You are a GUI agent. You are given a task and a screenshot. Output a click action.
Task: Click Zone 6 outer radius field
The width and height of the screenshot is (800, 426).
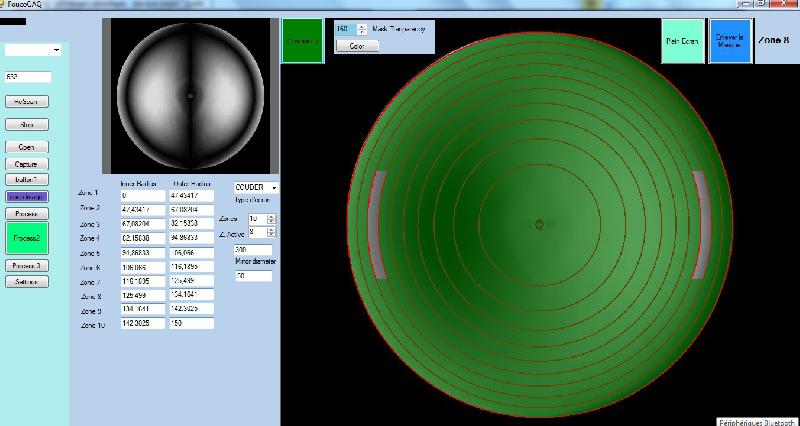(192, 267)
